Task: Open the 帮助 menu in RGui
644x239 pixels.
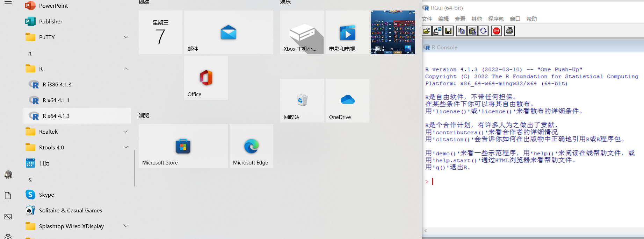Action: pos(531,19)
